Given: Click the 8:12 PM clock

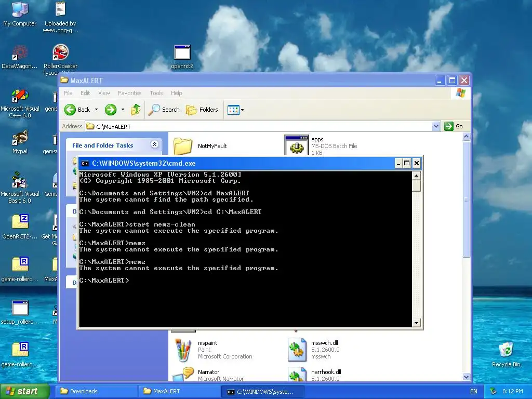Looking at the screenshot, I should [x=512, y=392].
